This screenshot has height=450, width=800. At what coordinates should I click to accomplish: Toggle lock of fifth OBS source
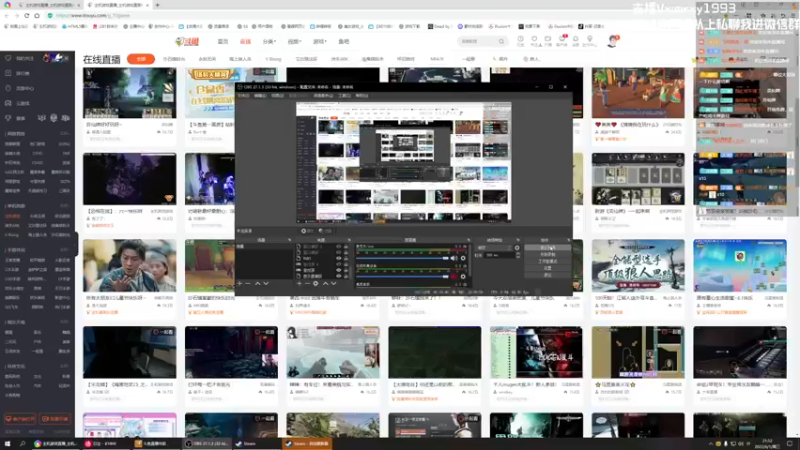click(346, 270)
